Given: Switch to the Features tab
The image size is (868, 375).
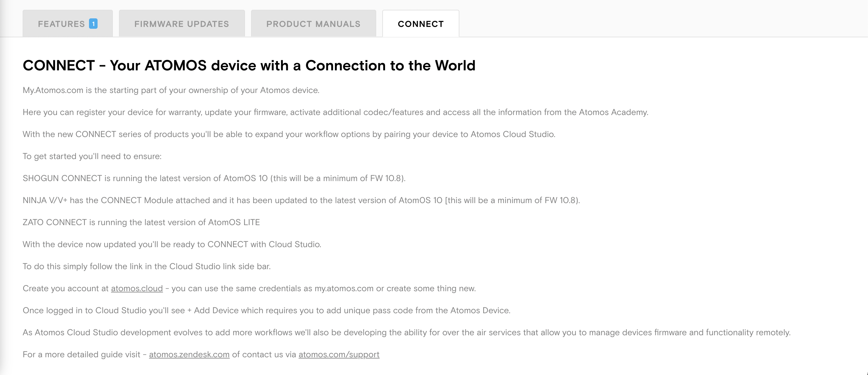Looking at the screenshot, I should coord(68,24).
